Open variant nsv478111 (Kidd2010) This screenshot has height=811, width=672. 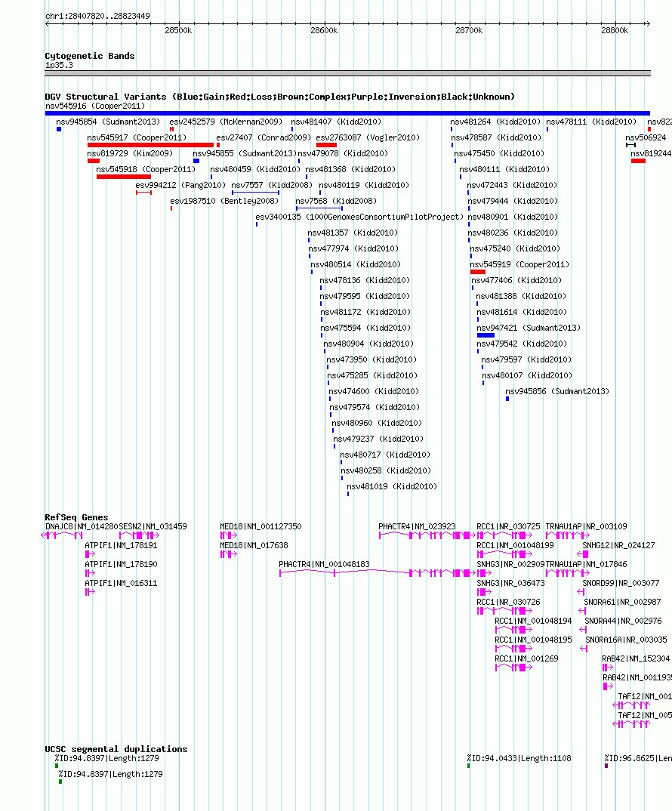tap(591, 122)
